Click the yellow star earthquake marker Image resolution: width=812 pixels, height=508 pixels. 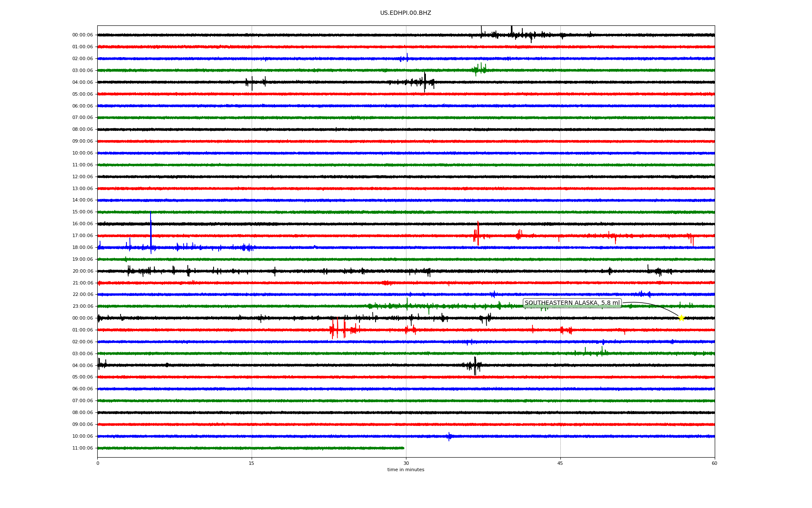[x=681, y=318]
